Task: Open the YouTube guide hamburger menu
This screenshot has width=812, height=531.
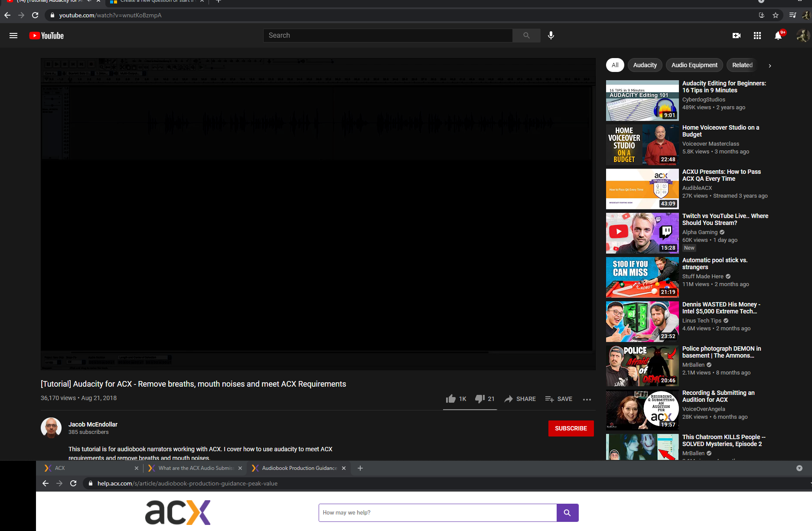Action: tap(13, 36)
